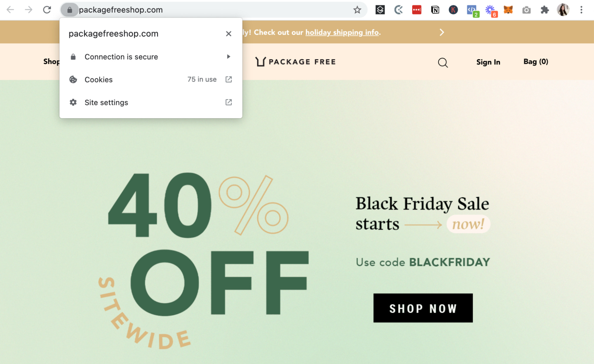The image size is (594, 364).
Task: Reload the current page
Action: pyautogui.click(x=47, y=10)
